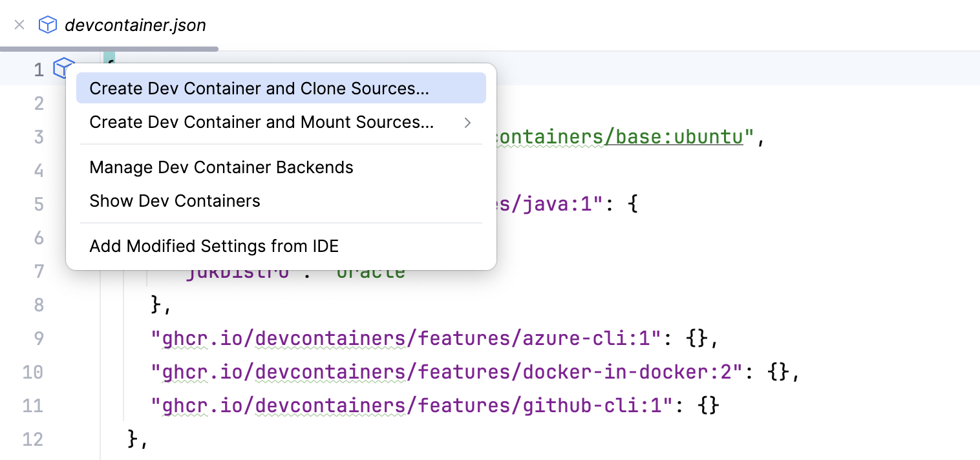The width and height of the screenshot is (980, 460).
Task: Select Manage Dev Container Backends from the menu
Action: click(221, 167)
